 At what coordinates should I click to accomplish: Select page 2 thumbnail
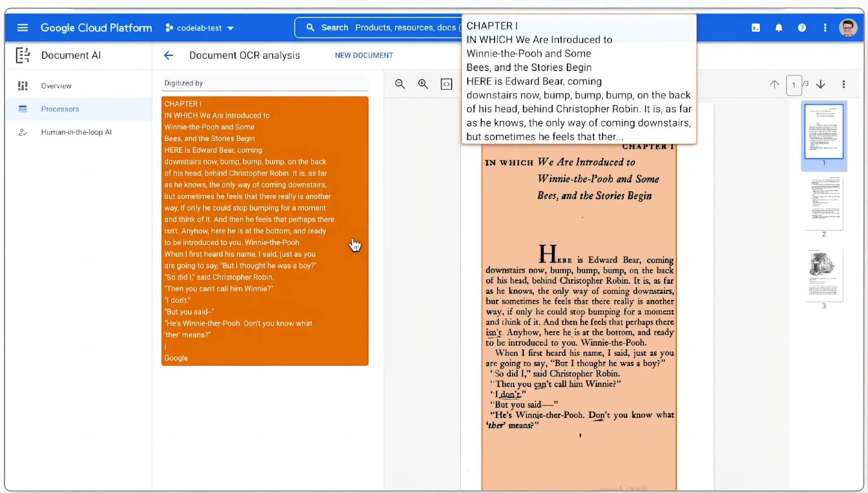point(824,203)
